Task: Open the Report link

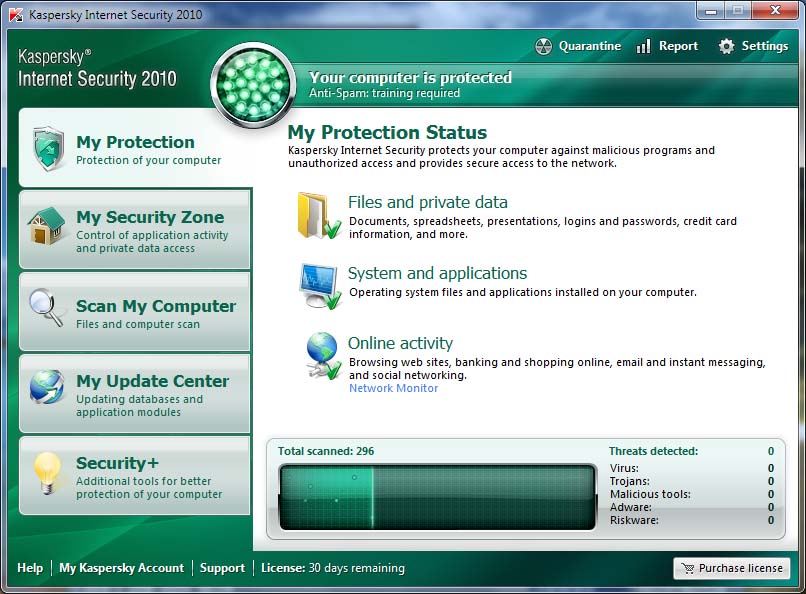Action: 679,46
